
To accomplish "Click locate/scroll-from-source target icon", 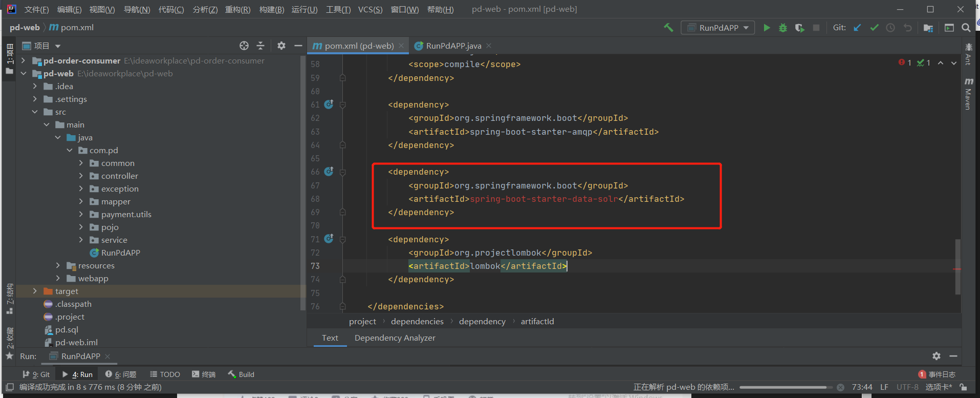I will tap(244, 46).
